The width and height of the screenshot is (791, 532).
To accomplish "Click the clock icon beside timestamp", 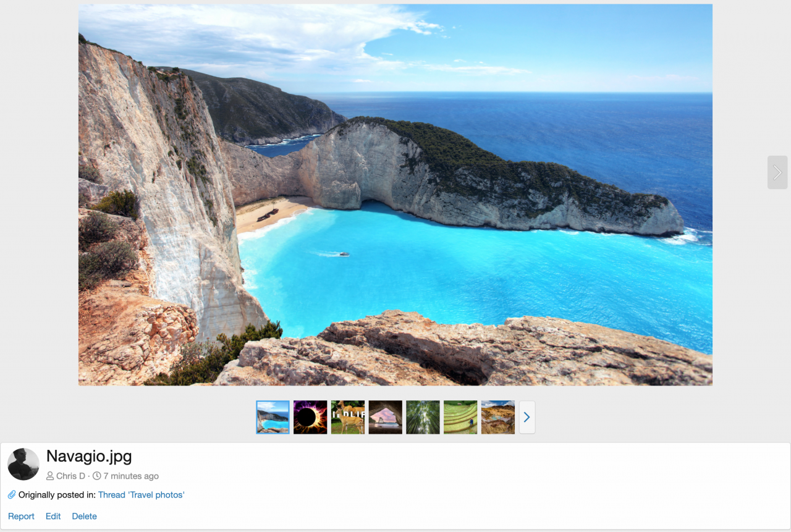I will pos(97,476).
